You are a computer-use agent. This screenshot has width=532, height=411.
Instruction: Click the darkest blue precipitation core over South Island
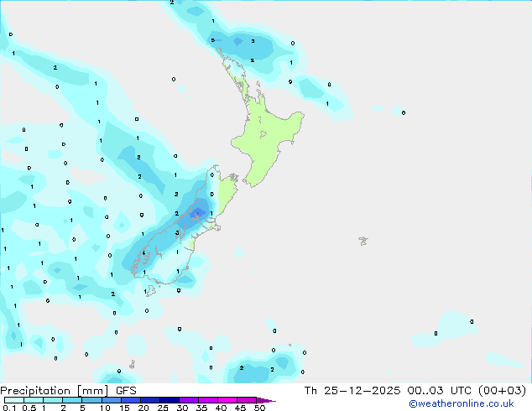(197, 213)
